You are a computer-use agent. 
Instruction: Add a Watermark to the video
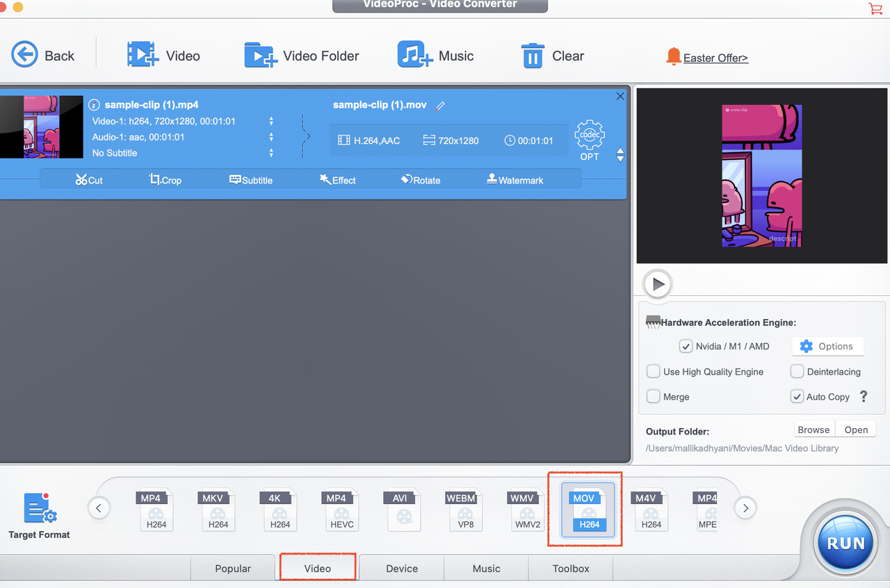point(515,179)
